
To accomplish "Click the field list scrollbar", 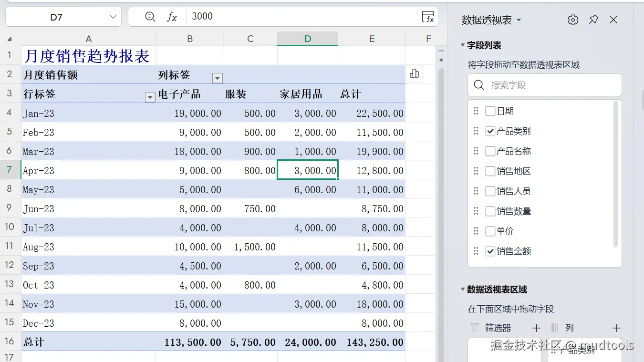I will 615,174.
